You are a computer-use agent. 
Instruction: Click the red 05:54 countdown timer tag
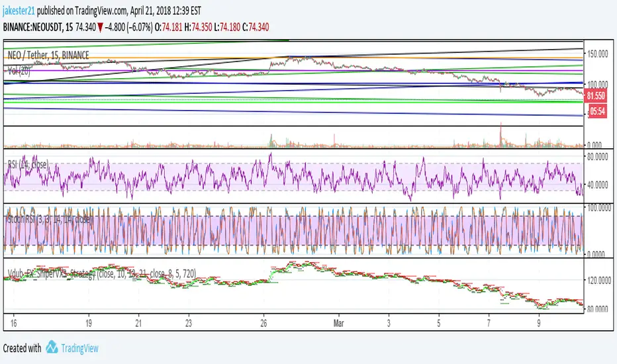[599, 112]
